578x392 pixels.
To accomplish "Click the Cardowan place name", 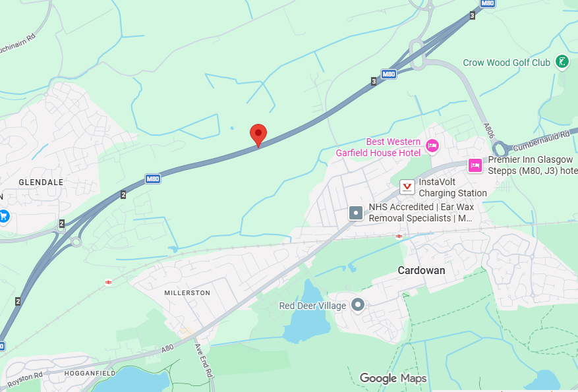I will [x=421, y=270].
